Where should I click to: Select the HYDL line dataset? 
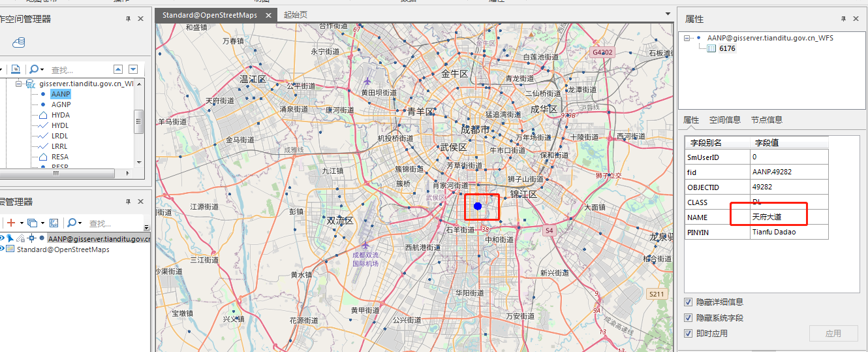(60, 125)
